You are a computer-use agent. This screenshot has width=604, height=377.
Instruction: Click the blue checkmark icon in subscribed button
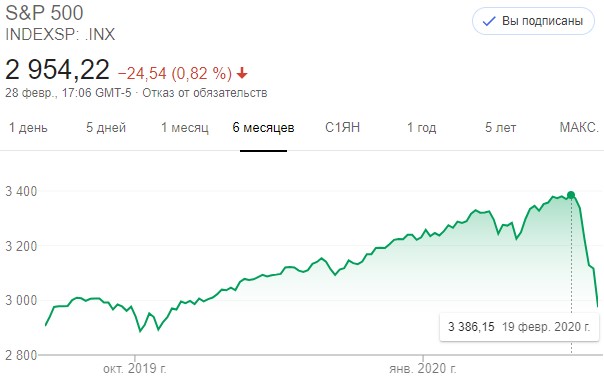[x=489, y=21]
